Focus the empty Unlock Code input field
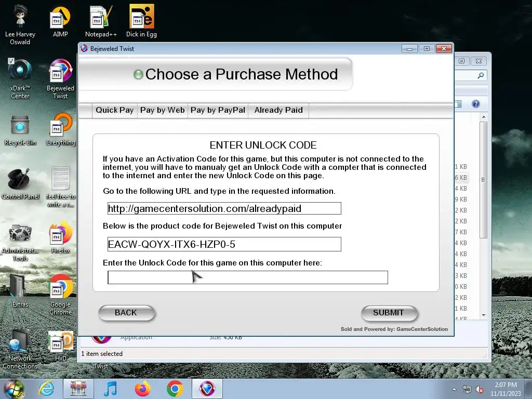532x399 pixels. pos(248,277)
